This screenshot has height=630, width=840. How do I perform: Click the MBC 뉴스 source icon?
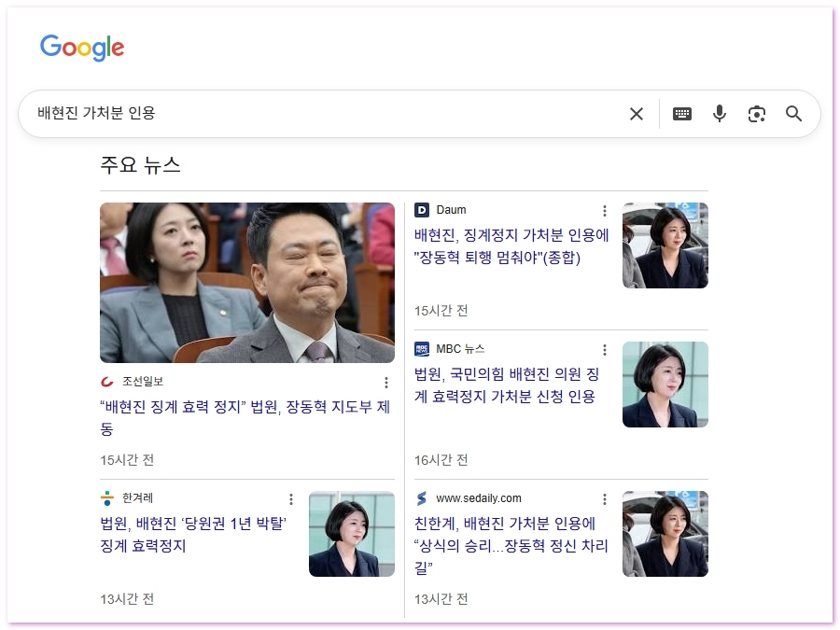click(x=422, y=349)
